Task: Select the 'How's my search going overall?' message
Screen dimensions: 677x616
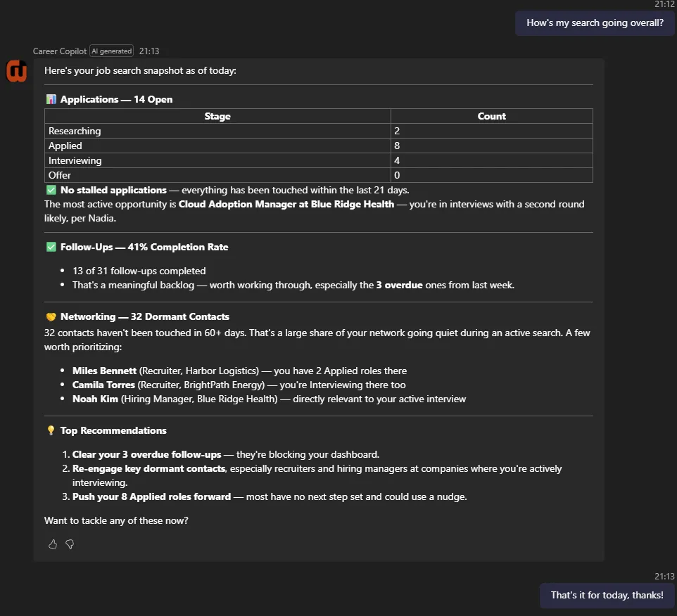Action: point(595,23)
